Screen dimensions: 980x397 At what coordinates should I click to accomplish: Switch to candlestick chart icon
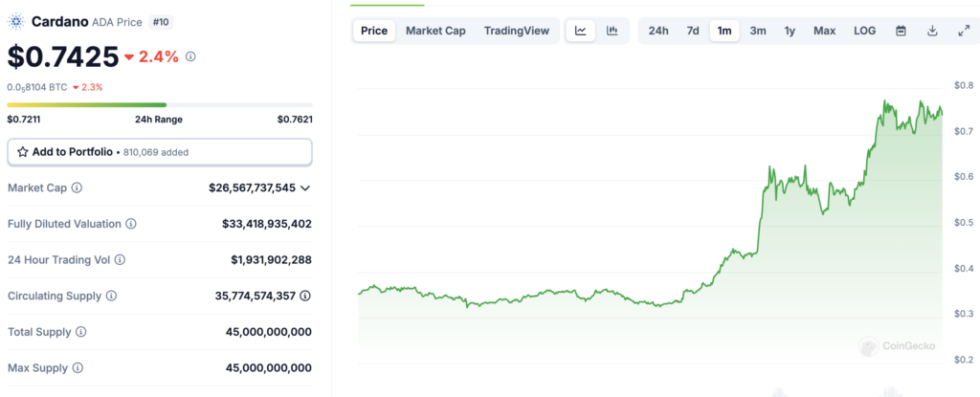(612, 31)
